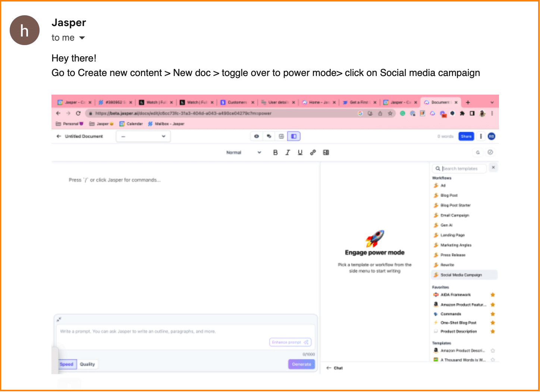The height and width of the screenshot is (392, 540).
Task: Favorite the Amazon Product Description template star
Action: (x=493, y=351)
